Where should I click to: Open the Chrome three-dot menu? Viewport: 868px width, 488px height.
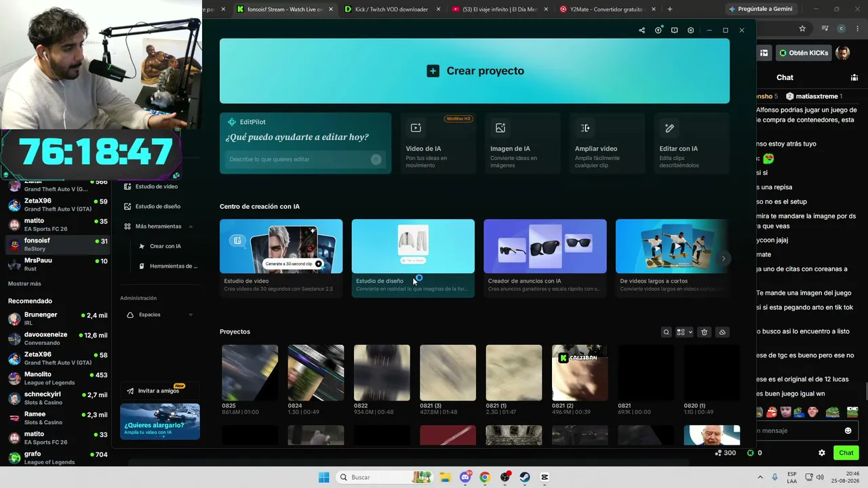point(856,28)
